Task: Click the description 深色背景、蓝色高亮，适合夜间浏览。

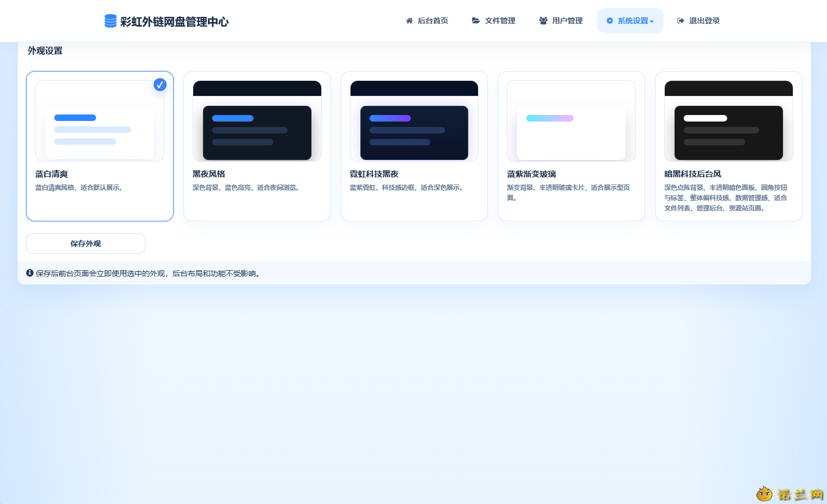Action: [x=246, y=188]
